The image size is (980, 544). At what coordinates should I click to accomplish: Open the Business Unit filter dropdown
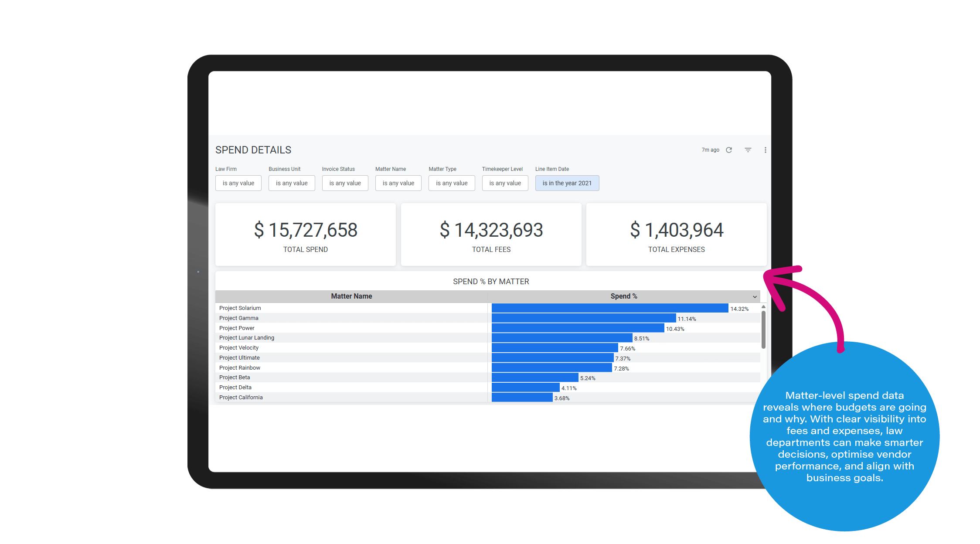[x=292, y=183]
